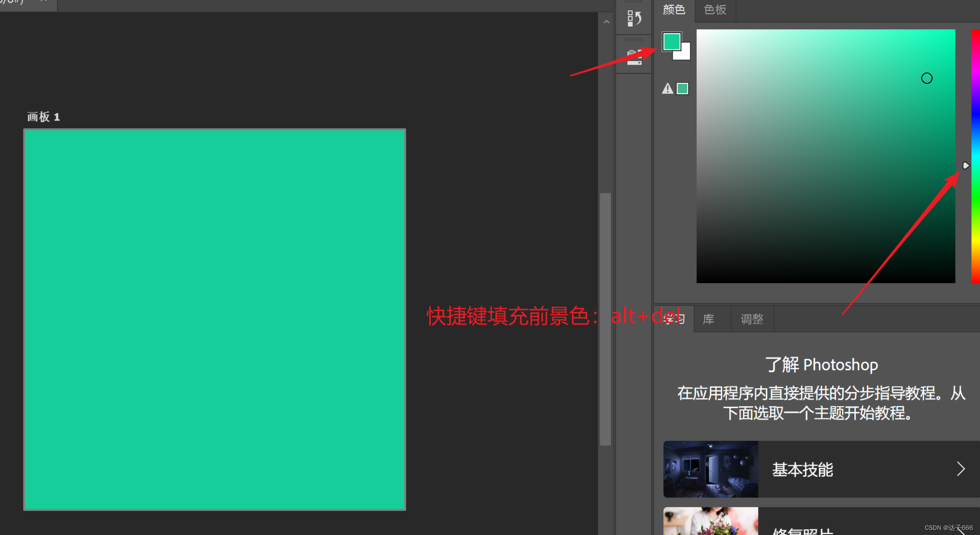The width and height of the screenshot is (980, 535).
Task: Click the circular picker in the color field
Action: click(927, 78)
